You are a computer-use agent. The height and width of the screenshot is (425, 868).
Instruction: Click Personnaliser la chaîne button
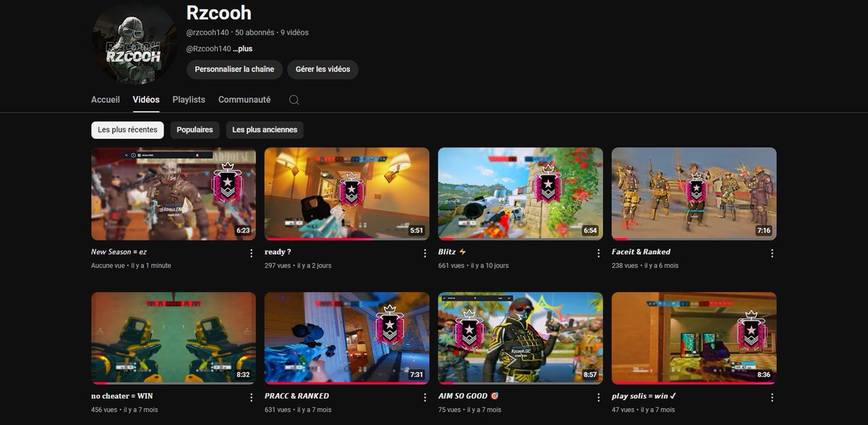[x=234, y=69]
